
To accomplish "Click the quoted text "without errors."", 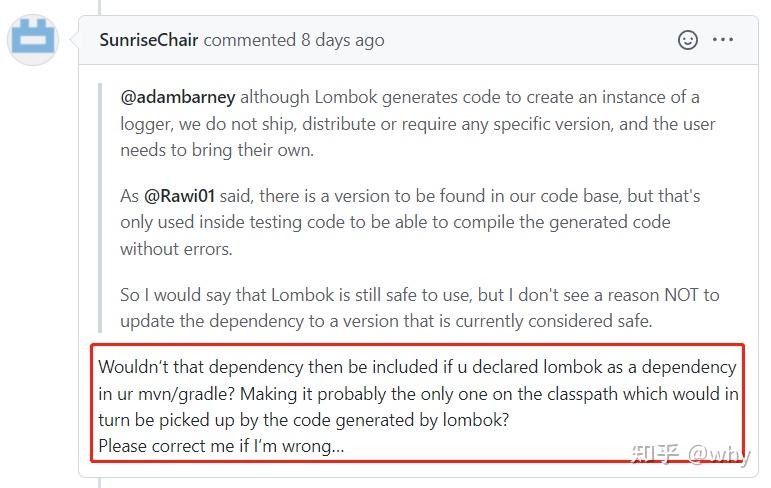I will click(x=176, y=249).
